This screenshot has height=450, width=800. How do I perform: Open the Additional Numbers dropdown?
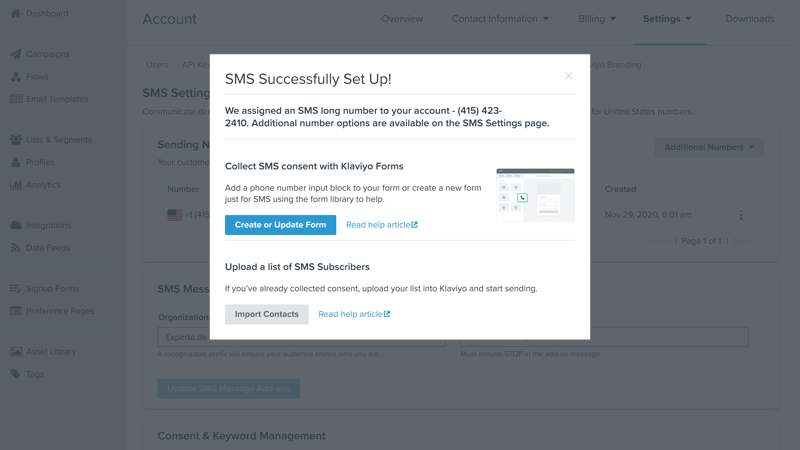tap(709, 147)
